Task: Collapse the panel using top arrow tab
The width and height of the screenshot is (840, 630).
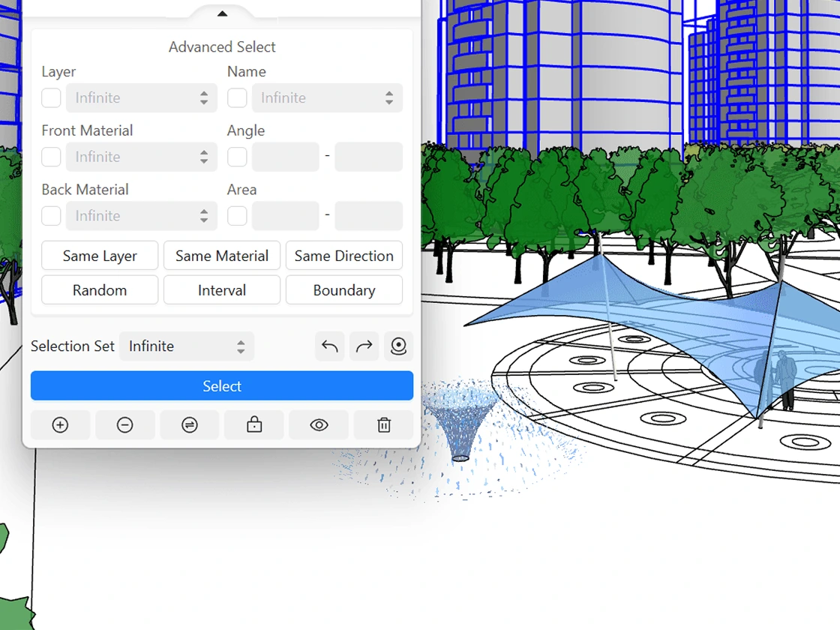Action: click(222, 13)
